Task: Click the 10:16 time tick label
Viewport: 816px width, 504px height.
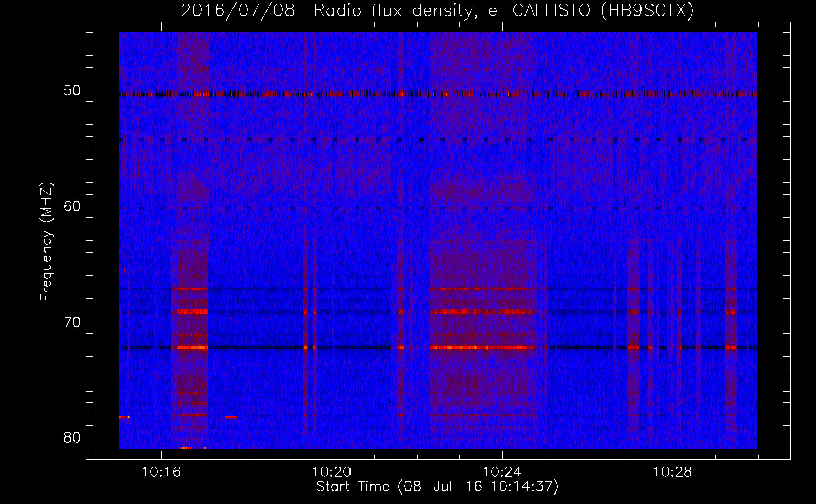Action: pos(161,472)
